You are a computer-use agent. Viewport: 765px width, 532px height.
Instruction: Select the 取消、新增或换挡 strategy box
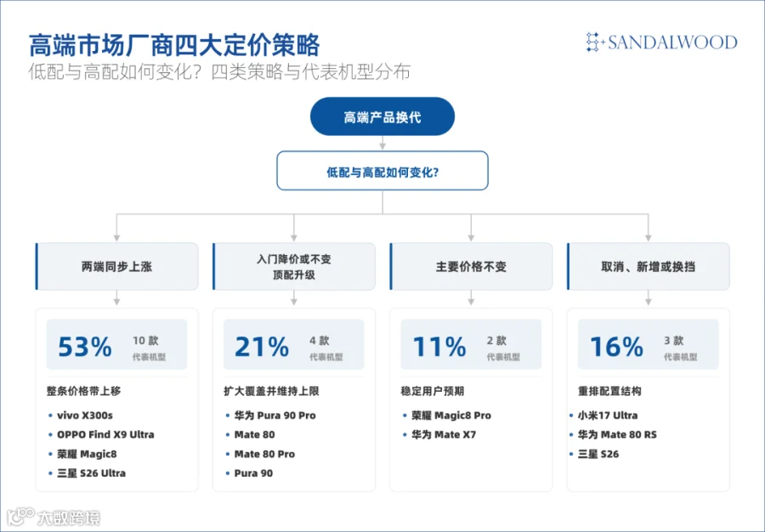point(649,266)
